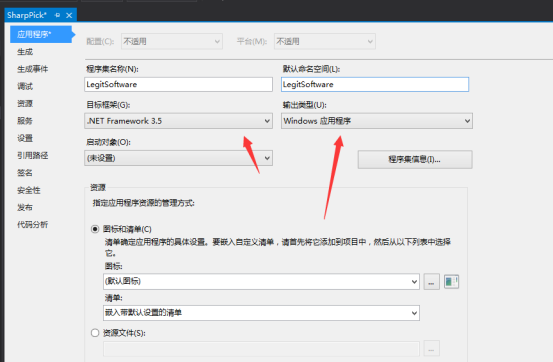553x362 pixels.
Task: Expand the 清单 嵌入带默认设置的清单 dropdown
Action: [261, 313]
